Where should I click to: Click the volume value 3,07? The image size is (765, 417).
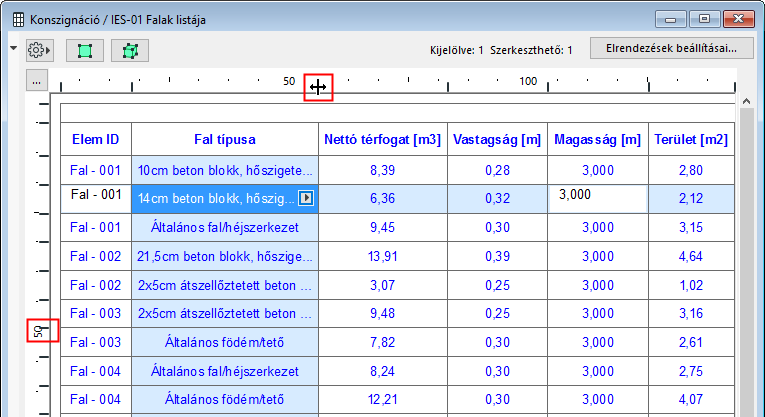(x=382, y=285)
